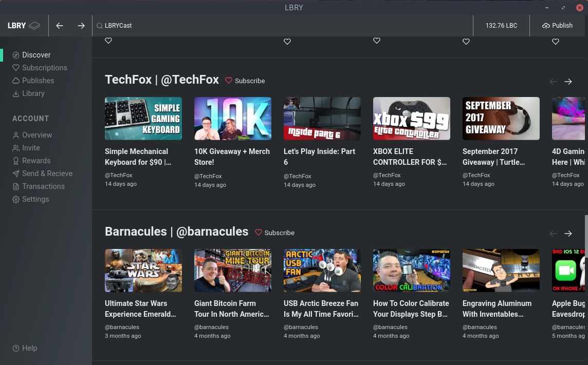
Task: Subscribe to the TechFox channel
Action: (x=245, y=81)
